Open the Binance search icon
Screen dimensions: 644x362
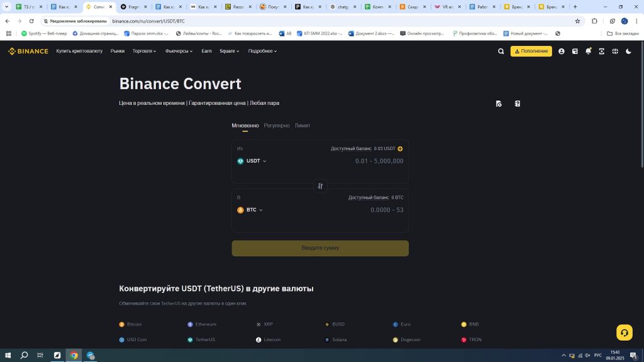point(501,52)
